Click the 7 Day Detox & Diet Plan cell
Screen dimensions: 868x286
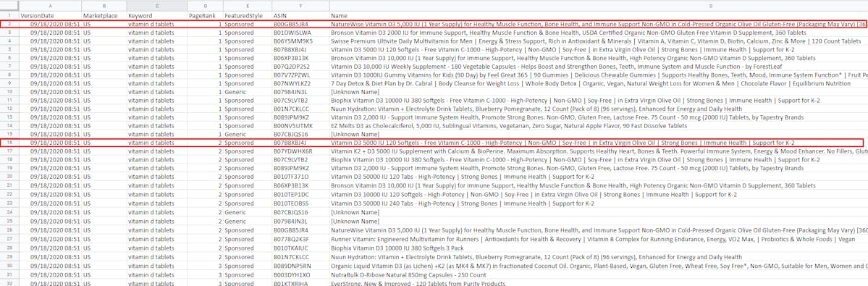pos(599,83)
